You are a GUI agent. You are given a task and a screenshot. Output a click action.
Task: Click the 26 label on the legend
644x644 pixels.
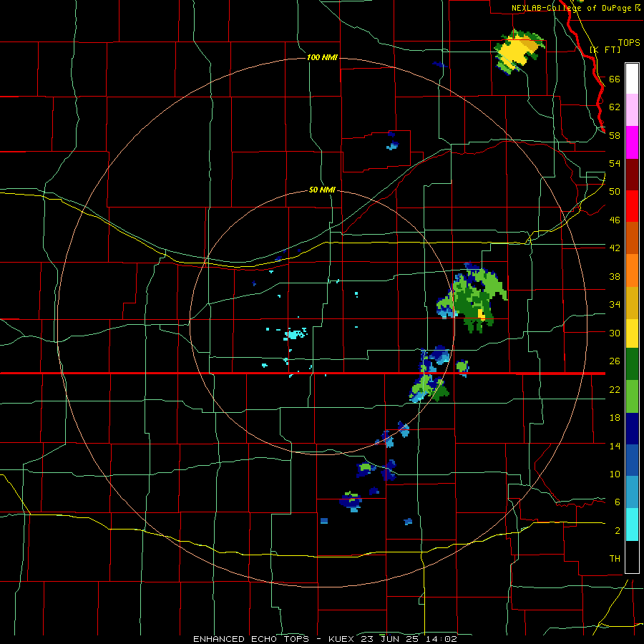tap(615, 361)
